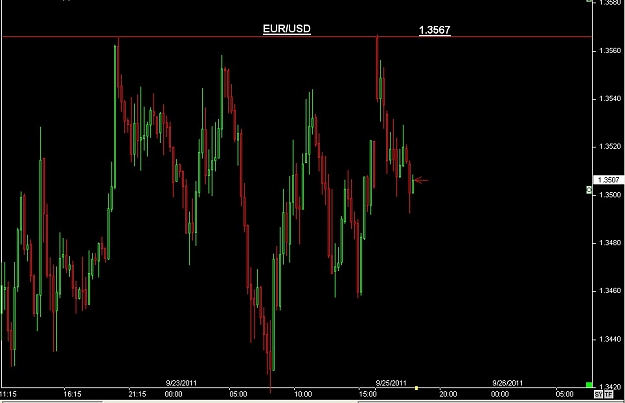Click the 9/26/2011 date label
Viewport: 625px width, 403px height.
click(x=507, y=383)
